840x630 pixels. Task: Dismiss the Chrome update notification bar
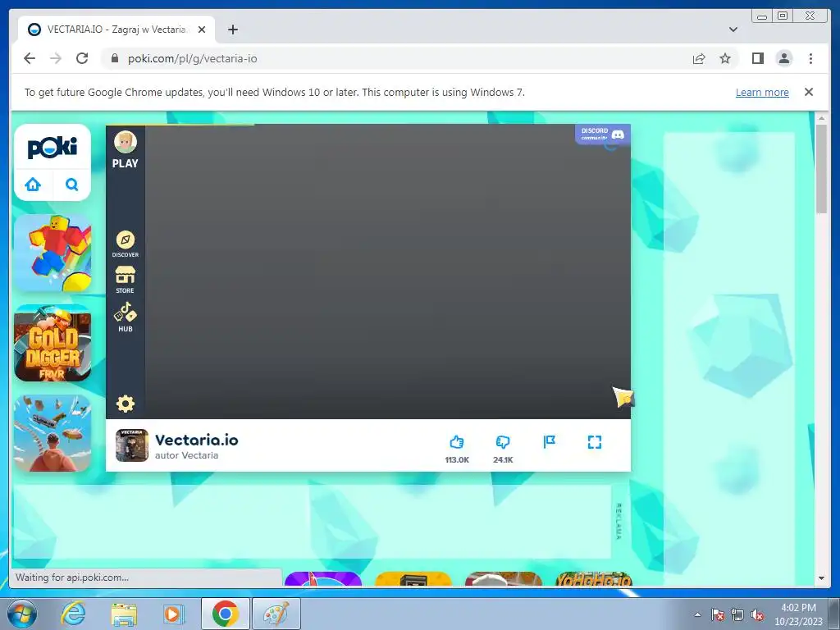(x=809, y=92)
